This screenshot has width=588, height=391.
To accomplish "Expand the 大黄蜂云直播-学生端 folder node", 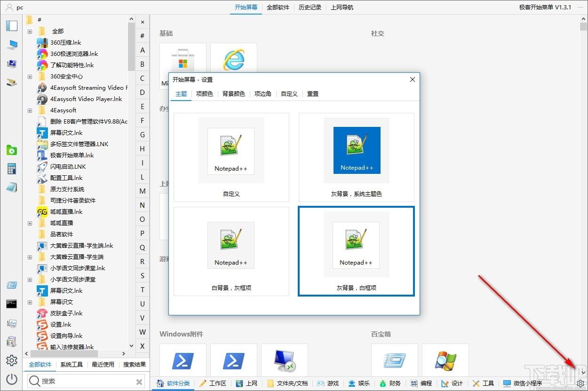I will coord(30,257).
